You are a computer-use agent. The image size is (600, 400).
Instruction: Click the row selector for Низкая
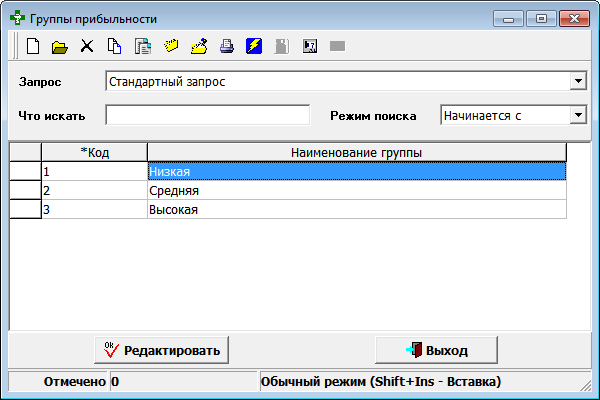tap(25, 171)
